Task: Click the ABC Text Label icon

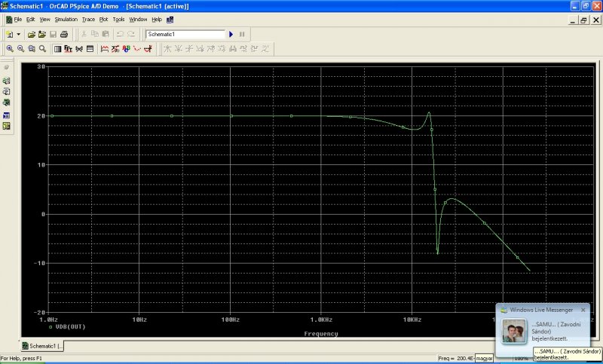Action: pyautogui.click(x=126, y=49)
